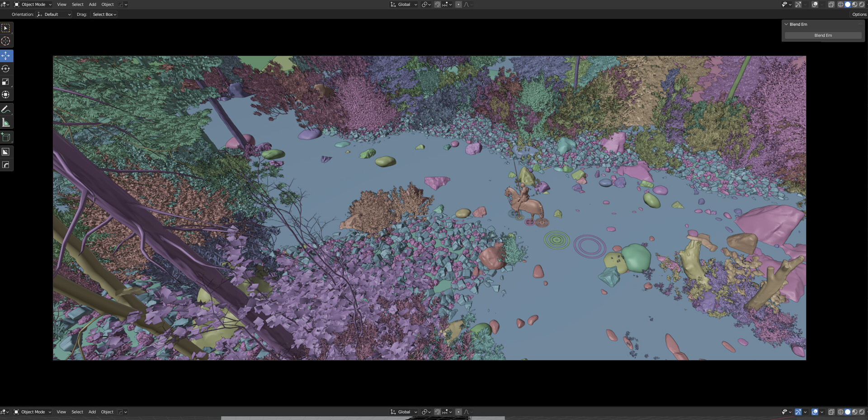This screenshot has width=868, height=420.
Task: Toggle X-ray mode in top header
Action: tap(831, 5)
